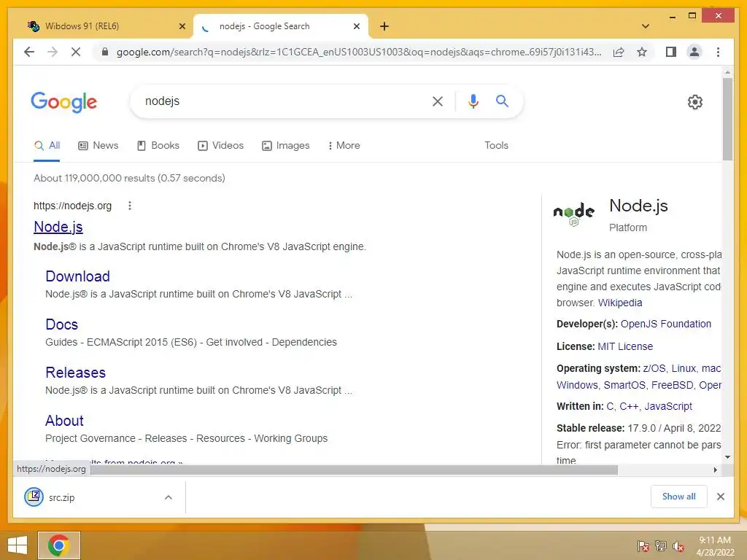Click the blue search magnifier button

[502, 101]
